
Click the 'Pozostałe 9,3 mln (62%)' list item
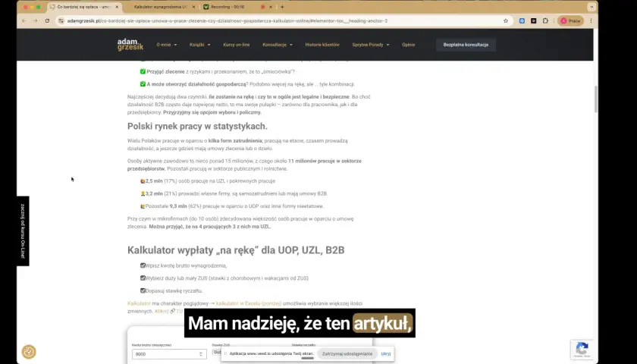pyautogui.click(x=231, y=206)
